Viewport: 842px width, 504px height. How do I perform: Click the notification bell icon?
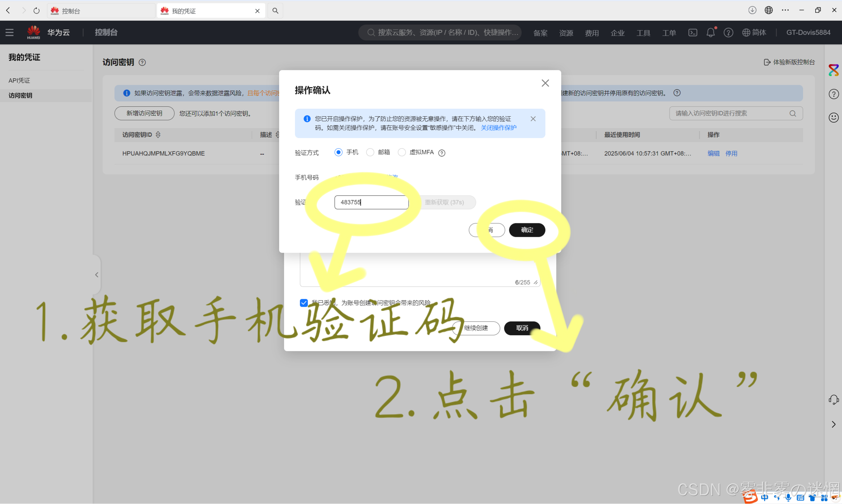(710, 33)
